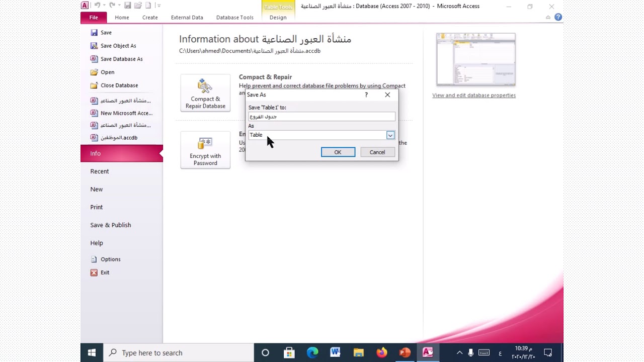Expand the Redo history dropdown arrow

pyautogui.click(x=119, y=6)
